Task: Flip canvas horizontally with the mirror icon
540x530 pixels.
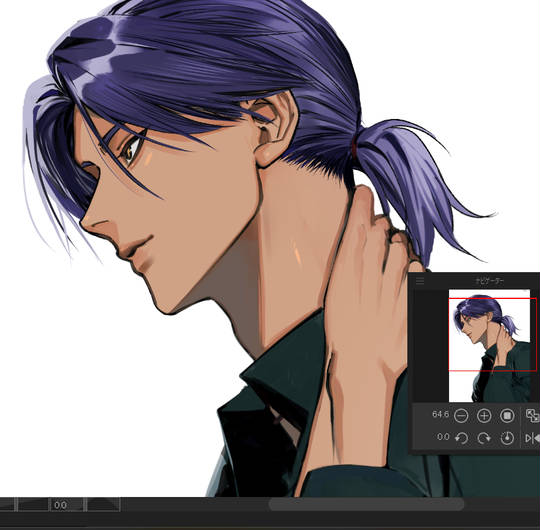Action: click(532, 438)
